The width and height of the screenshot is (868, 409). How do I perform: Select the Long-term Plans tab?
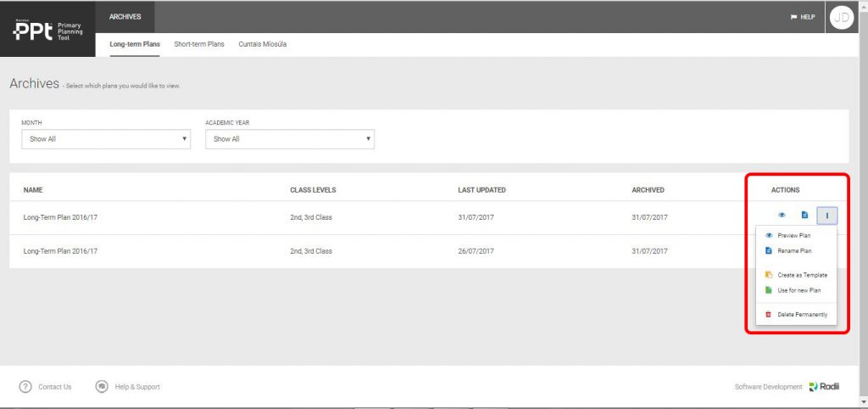coord(135,44)
